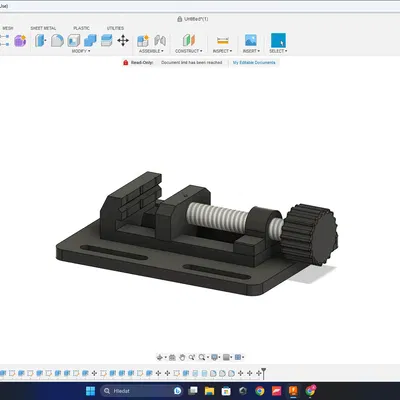The width and height of the screenshot is (400, 400).
Task: Select the Move feature just before timeline marker
Action: 258,373
